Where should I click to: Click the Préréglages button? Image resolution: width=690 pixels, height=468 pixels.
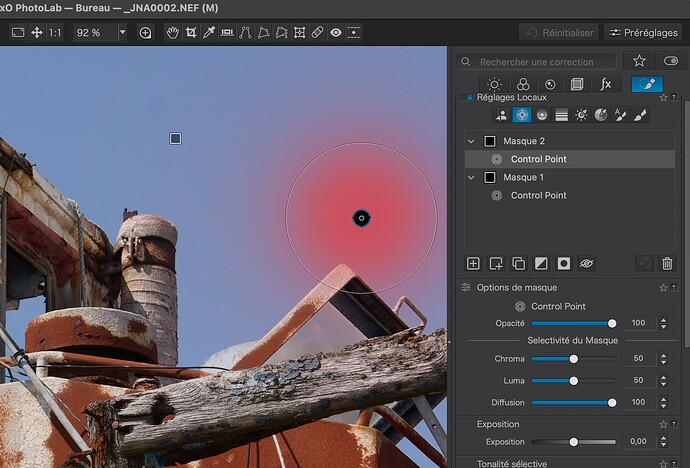click(642, 32)
